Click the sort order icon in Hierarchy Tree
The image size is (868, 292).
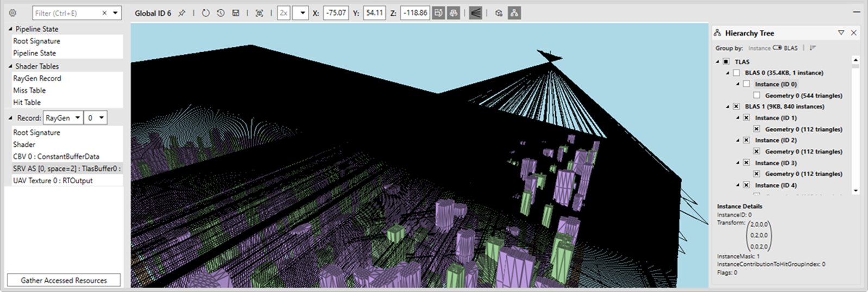pyautogui.click(x=813, y=48)
